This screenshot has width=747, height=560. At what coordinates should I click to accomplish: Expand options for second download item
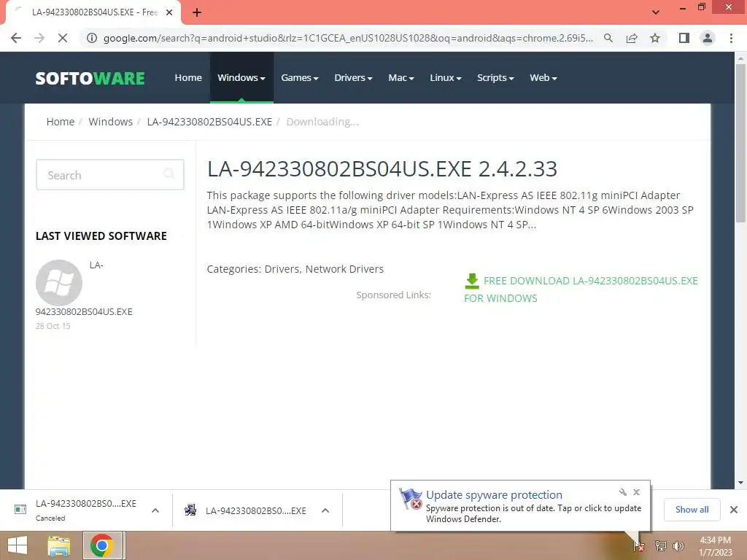pos(325,510)
